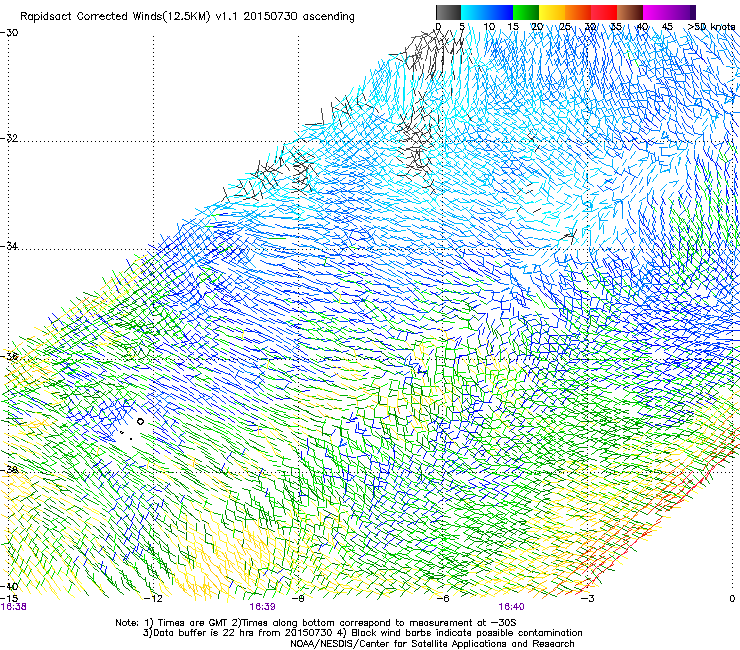Click the gray 0-5 knots color segment
Image resolution: width=740 pixels, height=650 pixels.
449,12
